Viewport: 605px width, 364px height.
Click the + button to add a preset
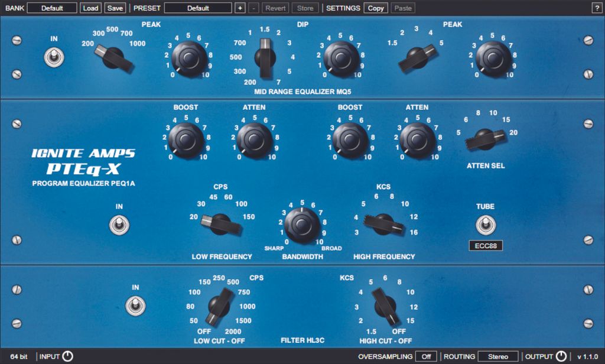click(x=240, y=8)
